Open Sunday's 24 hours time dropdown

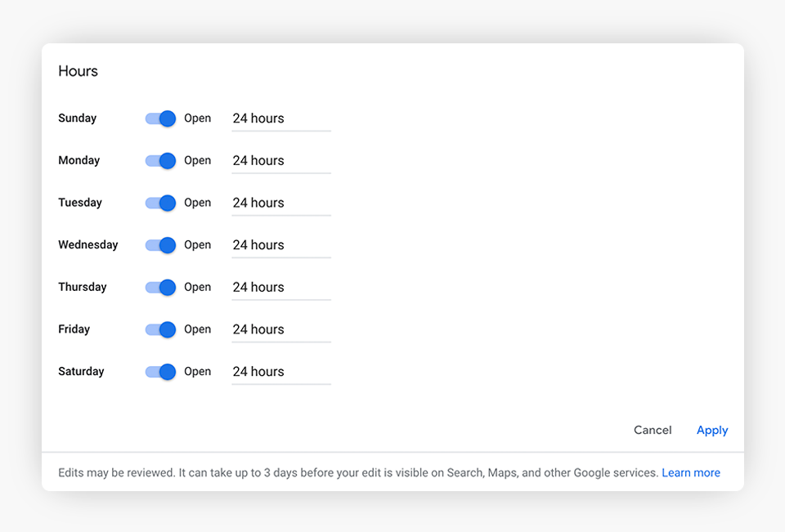pyautogui.click(x=280, y=118)
